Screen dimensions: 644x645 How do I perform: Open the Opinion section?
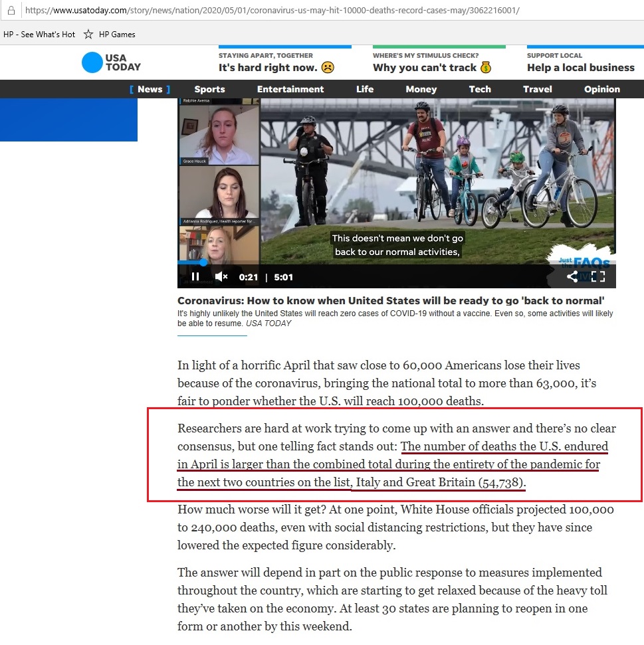tap(601, 89)
